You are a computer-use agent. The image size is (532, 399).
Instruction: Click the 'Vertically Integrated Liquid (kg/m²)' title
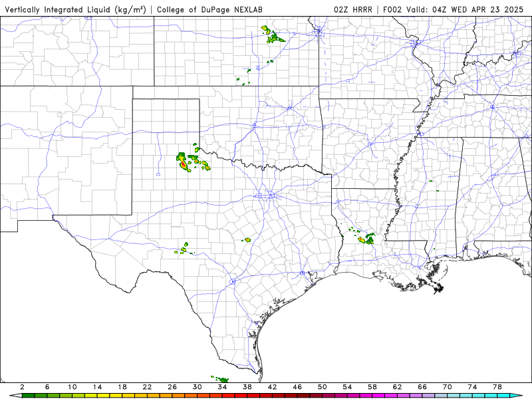[x=75, y=9]
